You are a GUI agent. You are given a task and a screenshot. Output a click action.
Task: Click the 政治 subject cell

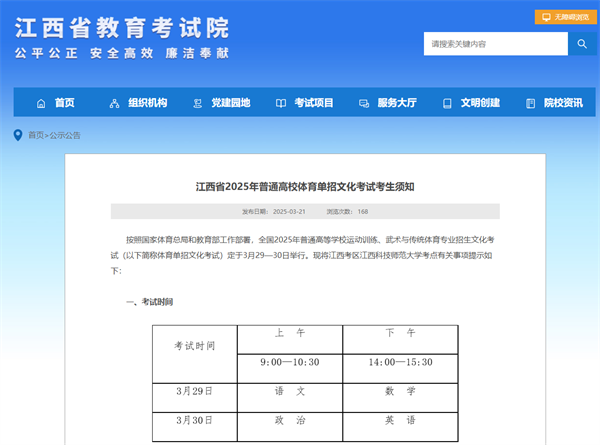click(290, 427)
